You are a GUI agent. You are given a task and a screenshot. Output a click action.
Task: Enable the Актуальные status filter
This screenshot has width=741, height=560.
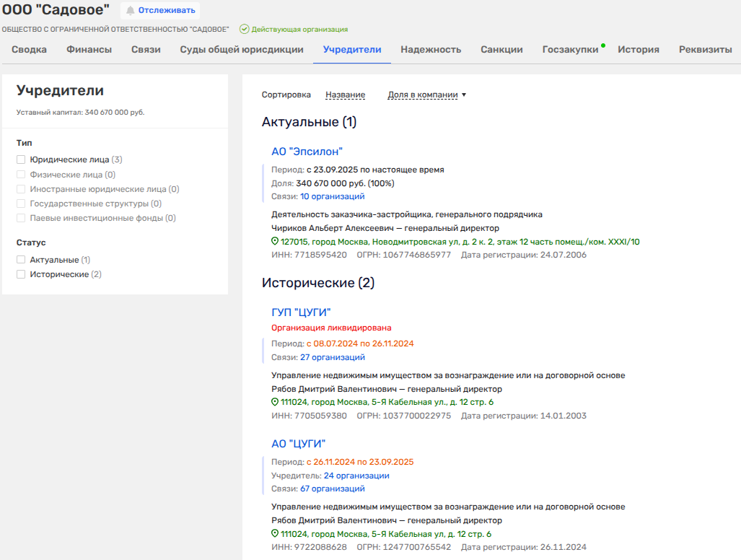22,260
